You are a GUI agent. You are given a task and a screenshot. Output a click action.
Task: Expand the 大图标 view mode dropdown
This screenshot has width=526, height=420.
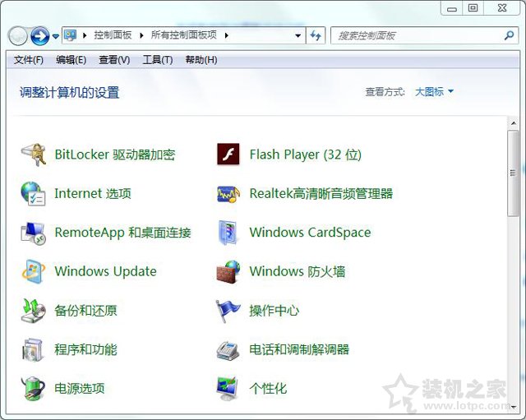(435, 91)
